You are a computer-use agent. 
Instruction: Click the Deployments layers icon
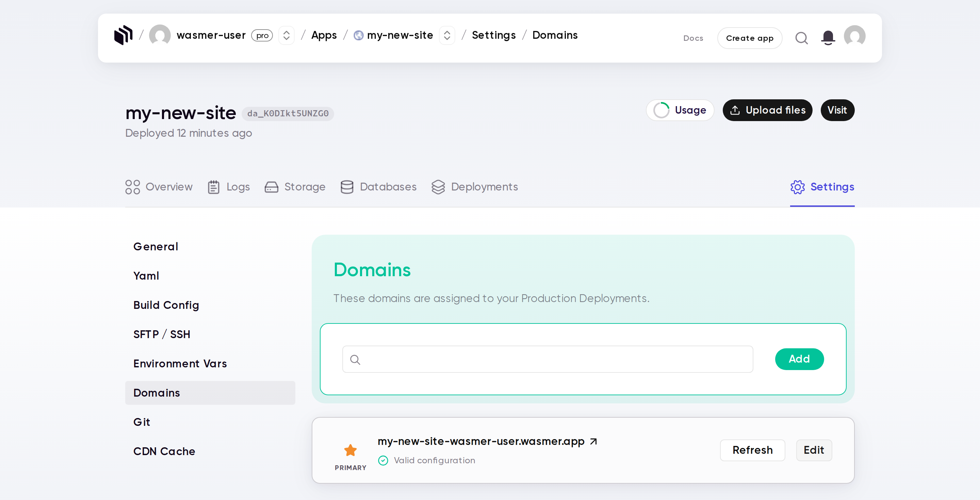pos(438,187)
